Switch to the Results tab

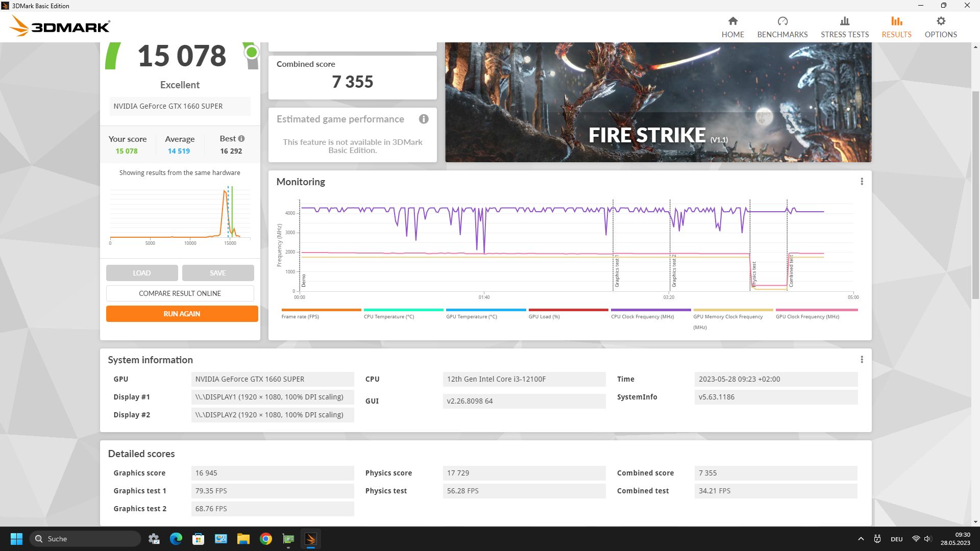click(x=896, y=27)
